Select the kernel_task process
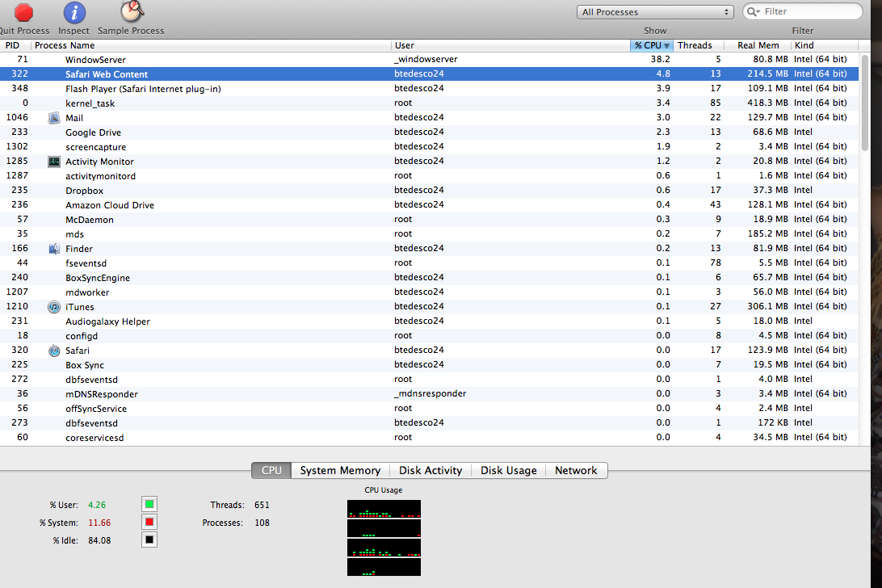 429,103
